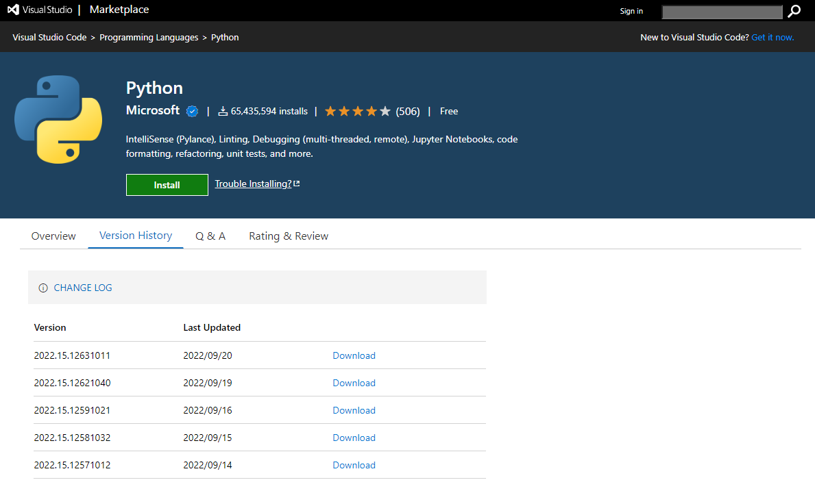Select version text 2022.15.12581032

(x=72, y=438)
